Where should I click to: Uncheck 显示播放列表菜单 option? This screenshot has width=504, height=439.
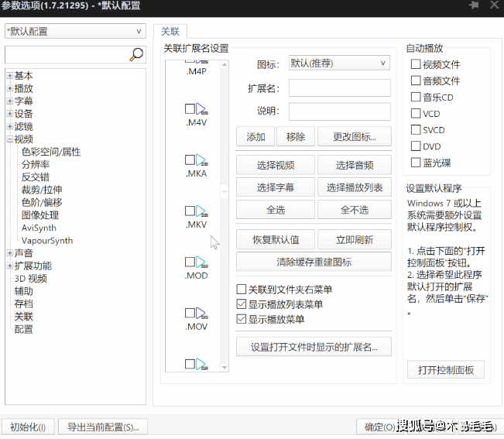tap(242, 304)
